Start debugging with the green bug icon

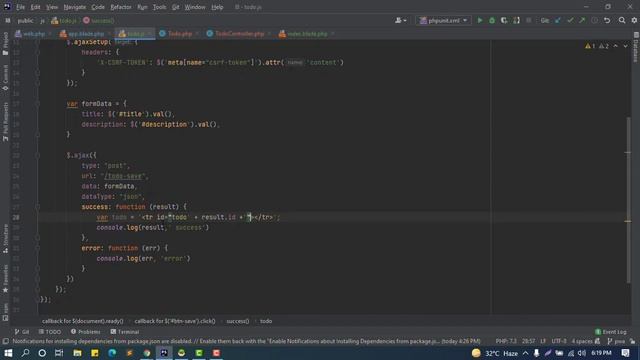click(x=492, y=20)
